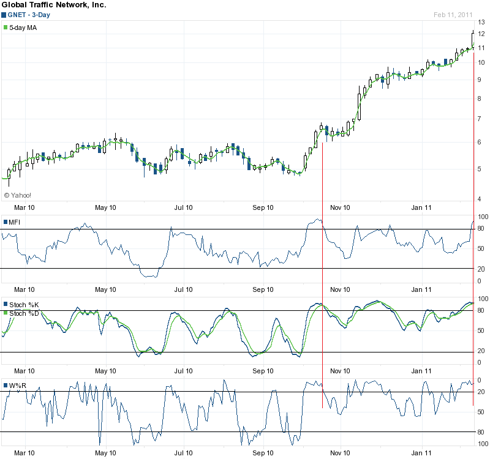Click the '5-day MA' legend label

pos(23,28)
